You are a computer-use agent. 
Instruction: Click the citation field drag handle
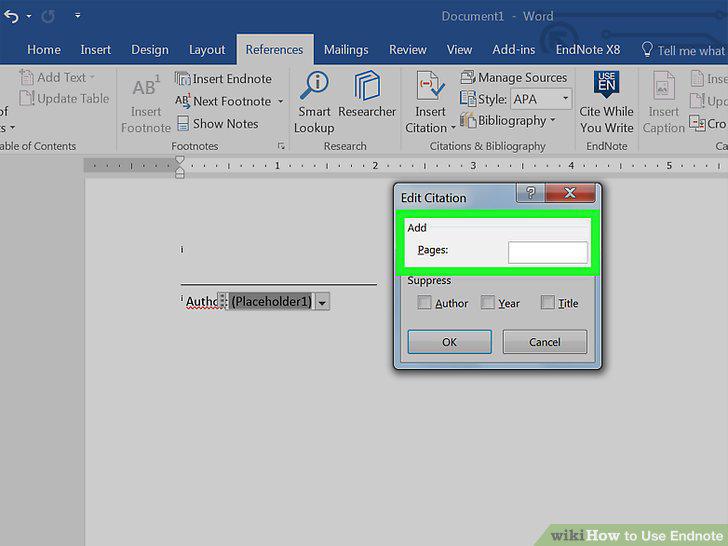click(222, 301)
